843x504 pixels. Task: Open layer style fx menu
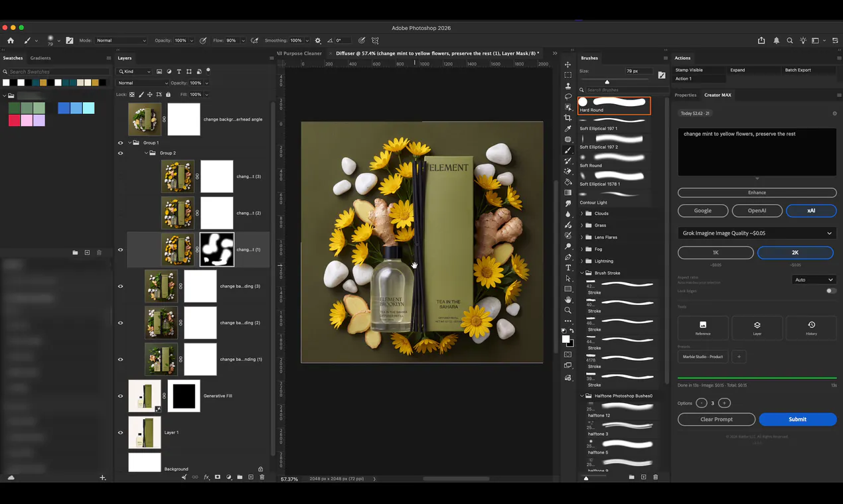click(x=206, y=477)
